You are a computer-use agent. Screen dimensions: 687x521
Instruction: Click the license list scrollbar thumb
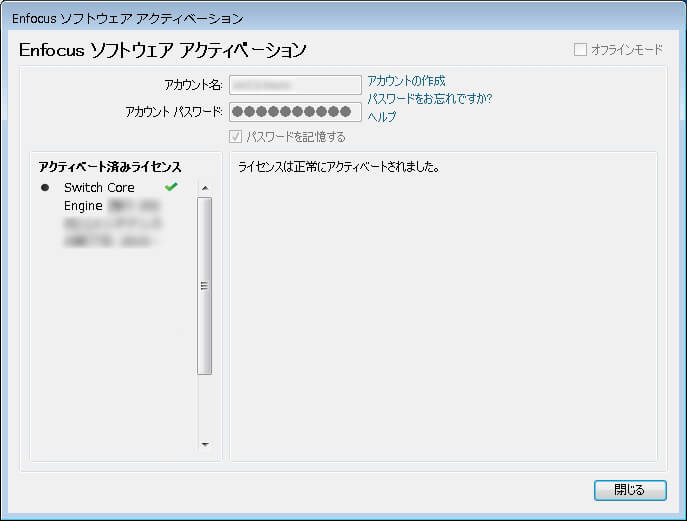pos(205,286)
